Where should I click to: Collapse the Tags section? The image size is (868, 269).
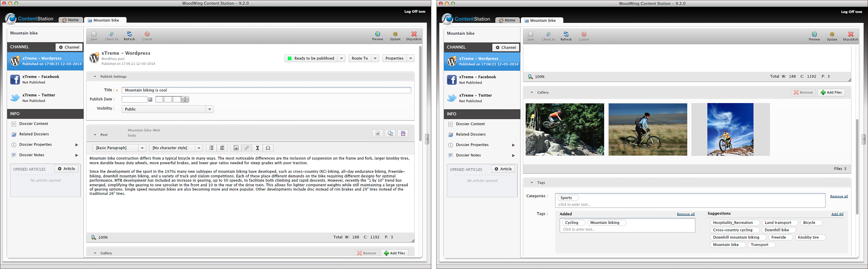pos(532,183)
